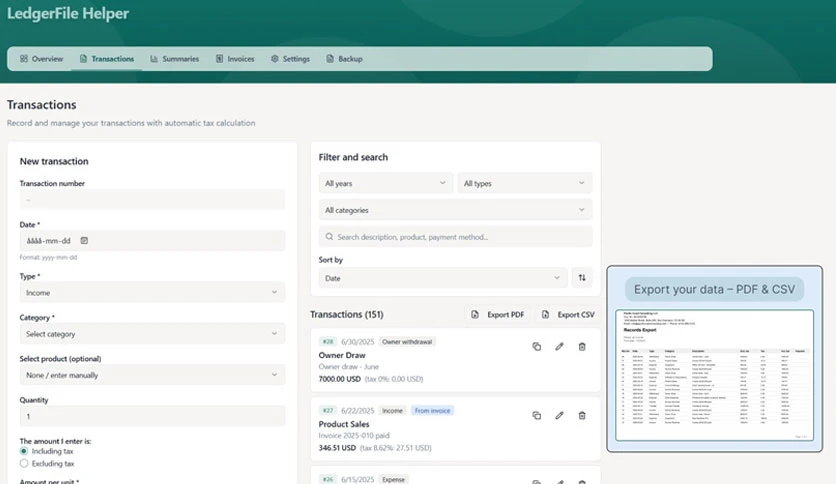The image size is (836, 484).
Task: Click the Export your data – PDF & CSV banner
Action: (x=714, y=289)
